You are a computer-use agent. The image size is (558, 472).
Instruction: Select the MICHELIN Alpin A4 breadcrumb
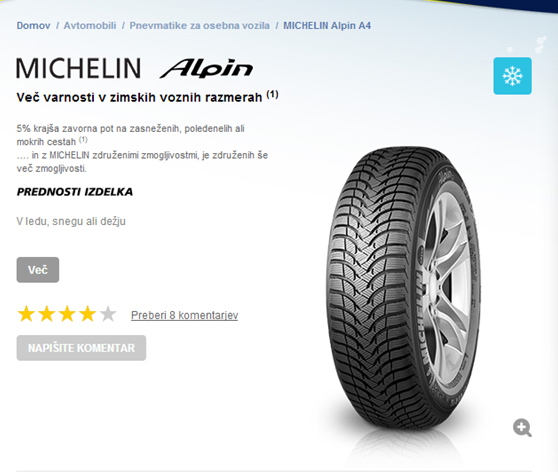point(327,26)
